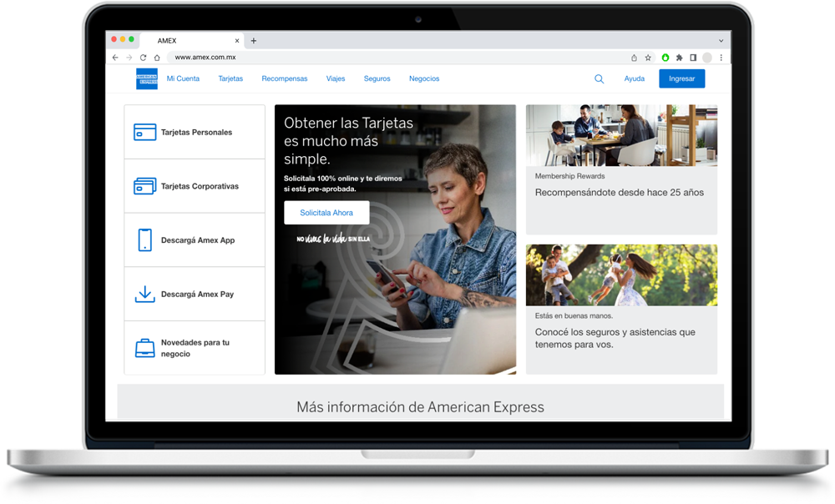This screenshot has height=504, width=835.
Task: Click the Estás en buenas manos caption
Action: click(574, 316)
